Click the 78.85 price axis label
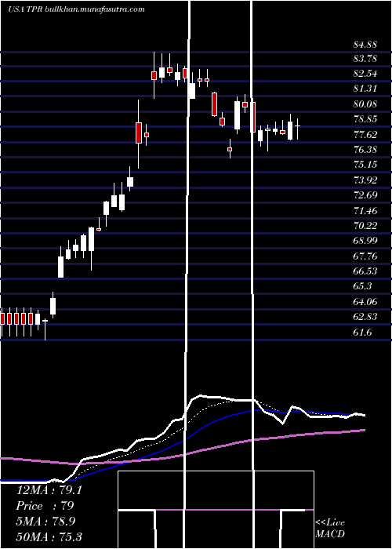 click(x=365, y=119)
